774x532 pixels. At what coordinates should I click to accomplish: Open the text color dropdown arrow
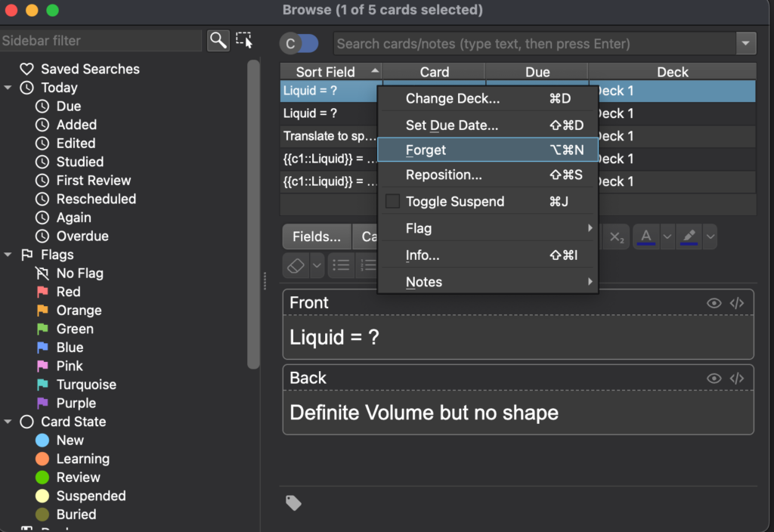667,237
